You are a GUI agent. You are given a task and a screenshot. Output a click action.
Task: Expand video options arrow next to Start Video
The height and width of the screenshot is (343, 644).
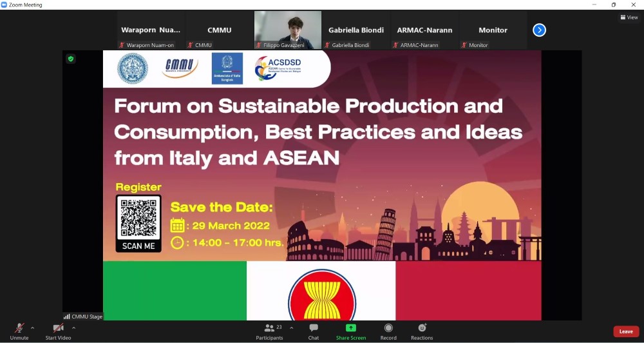coord(73,328)
